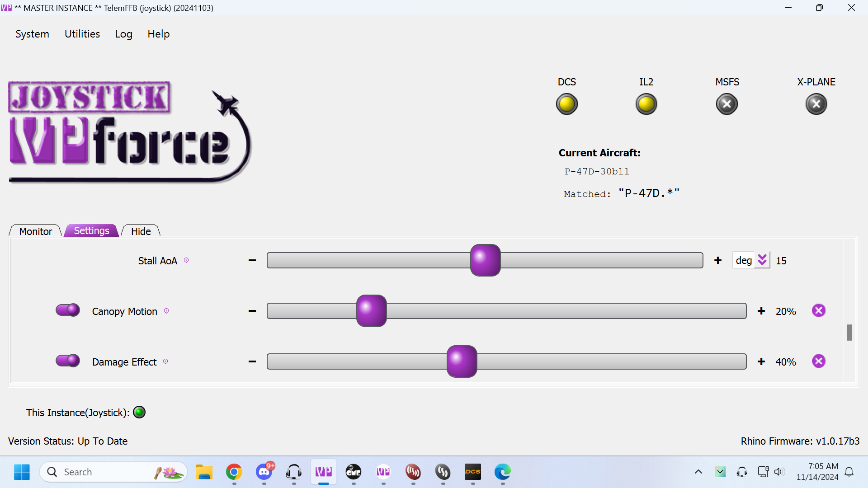Click the current aircraft name P-47D-30bl1
868x488 pixels.
(597, 171)
